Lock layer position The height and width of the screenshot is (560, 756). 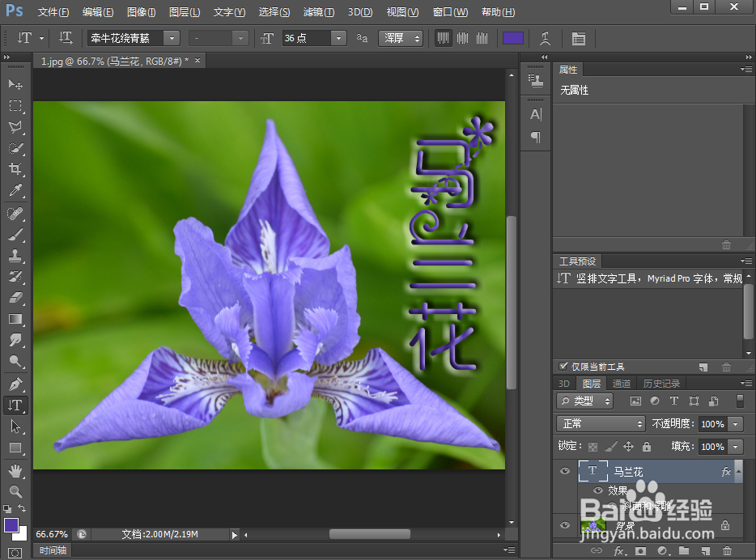628,447
